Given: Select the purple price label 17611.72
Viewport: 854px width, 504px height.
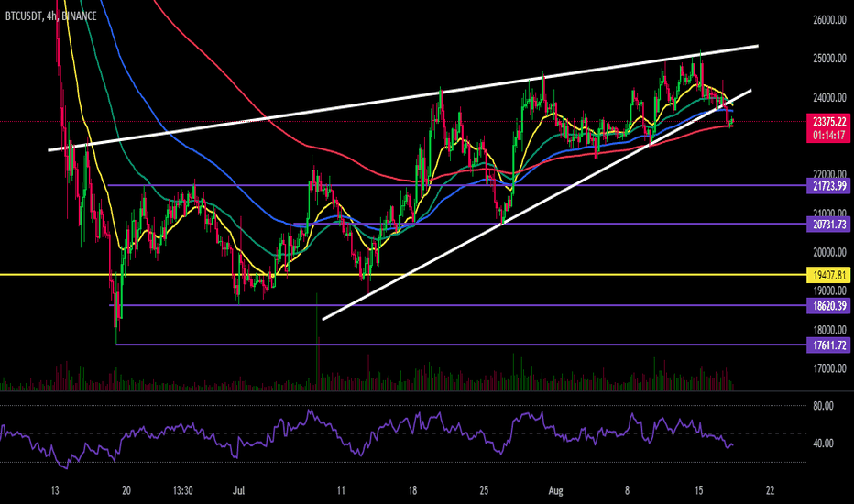Looking at the screenshot, I should point(829,345).
